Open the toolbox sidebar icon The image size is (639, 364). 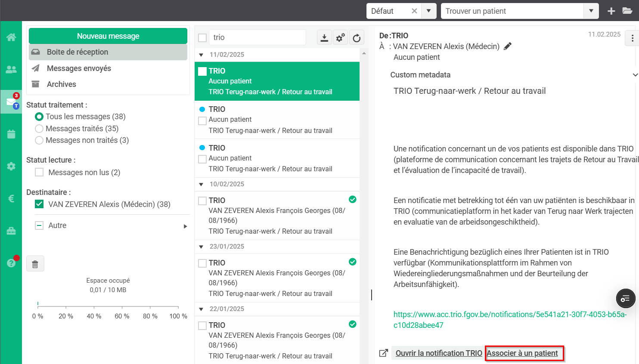click(x=11, y=231)
